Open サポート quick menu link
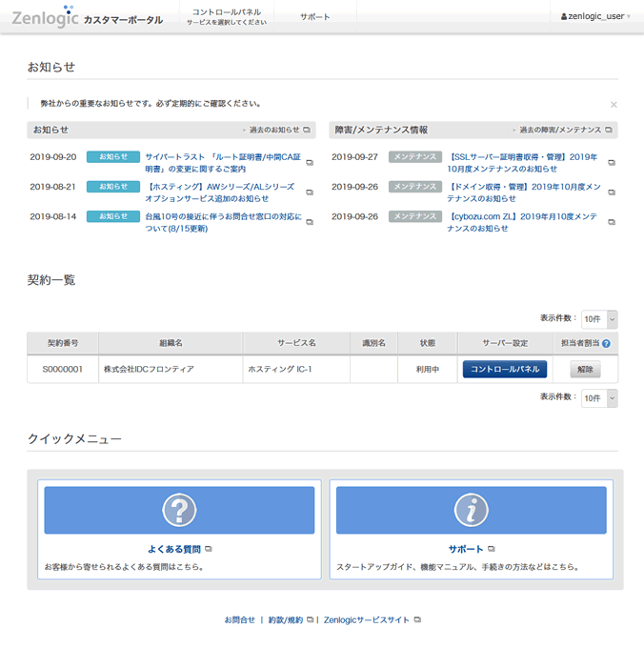 [x=466, y=549]
